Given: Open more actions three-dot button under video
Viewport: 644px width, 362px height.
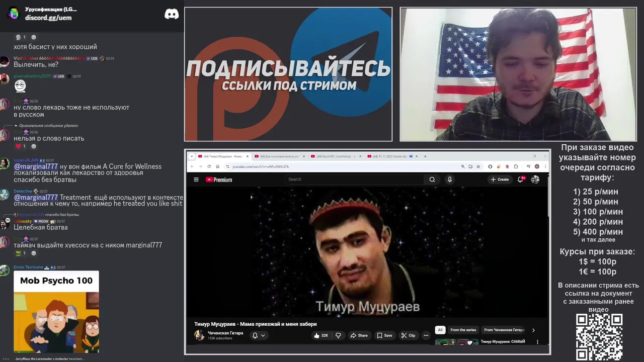Looking at the screenshot, I should click(426, 335).
